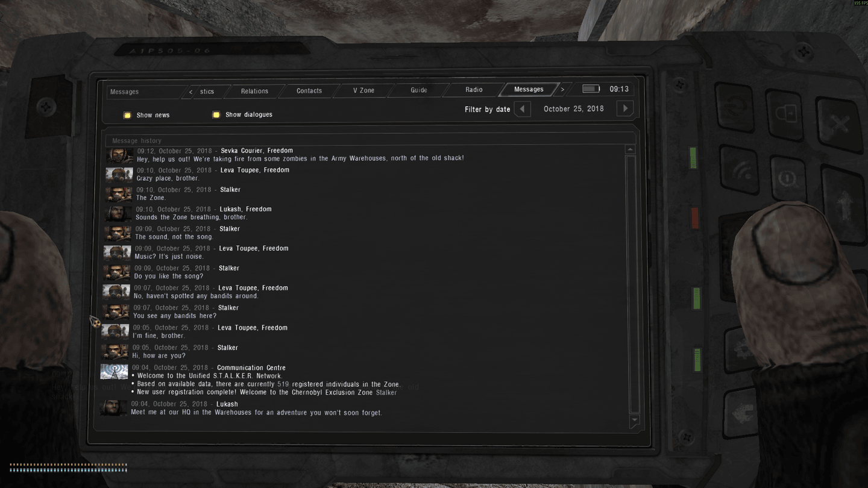The width and height of the screenshot is (868, 488).
Task: Open the Guide tab
Action: click(419, 90)
